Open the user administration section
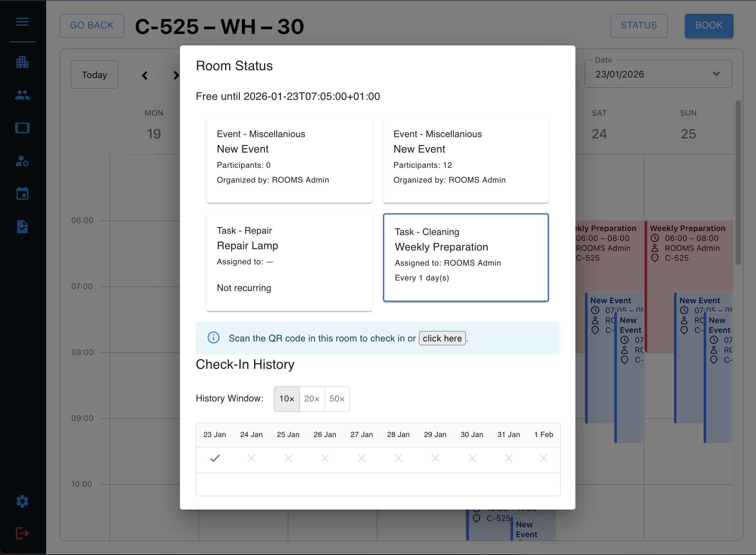The width and height of the screenshot is (756, 555). pyautogui.click(x=22, y=161)
